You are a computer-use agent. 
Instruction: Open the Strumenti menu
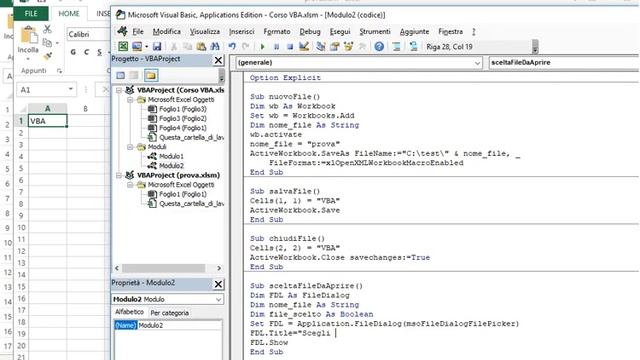click(x=375, y=31)
